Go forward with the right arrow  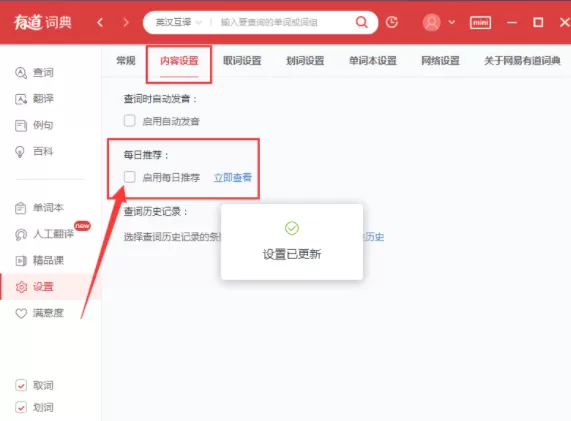[126, 23]
